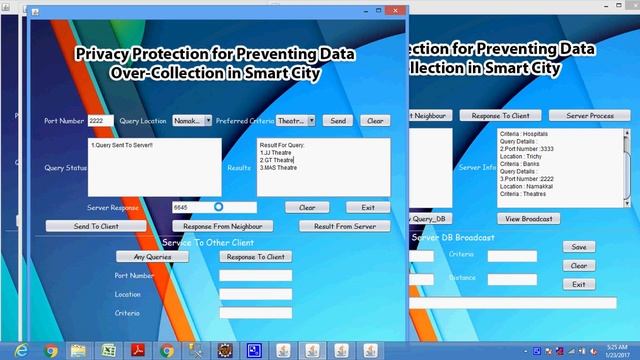640x360 pixels.
Task: Click 'Criteria : Theatres' in Server Info
Action: [522, 194]
